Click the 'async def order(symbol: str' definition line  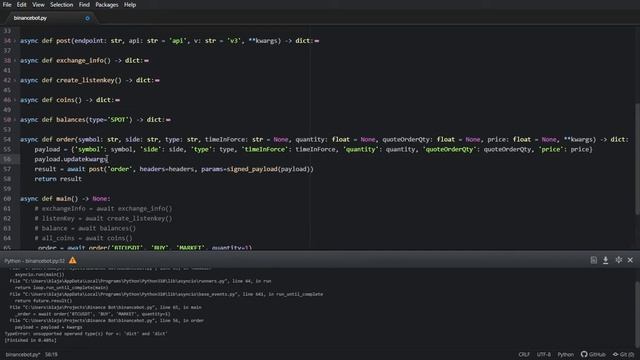324,140
